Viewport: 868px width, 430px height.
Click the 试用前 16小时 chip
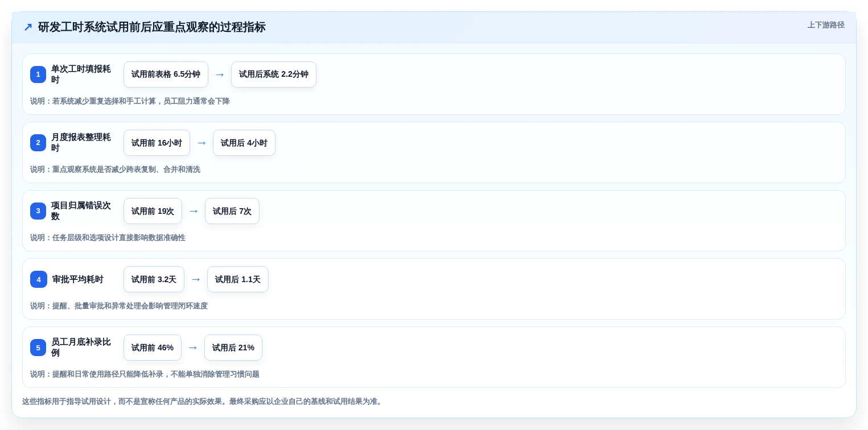coord(157,143)
